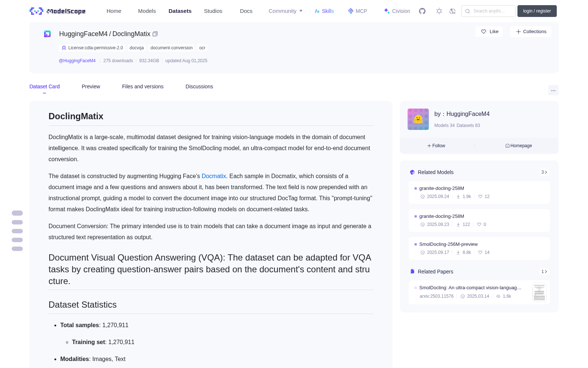Open the Docs page
Viewport: 588px width, 368px height.
[x=246, y=11]
